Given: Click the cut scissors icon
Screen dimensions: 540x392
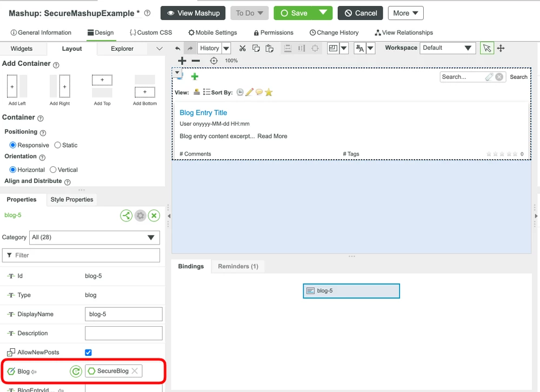Looking at the screenshot, I should 243,48.
